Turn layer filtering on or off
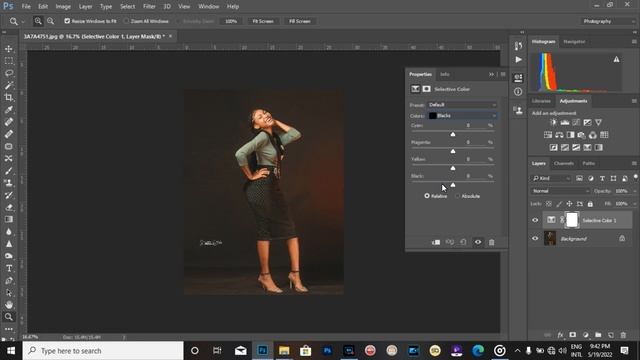 tap(636, 177)
